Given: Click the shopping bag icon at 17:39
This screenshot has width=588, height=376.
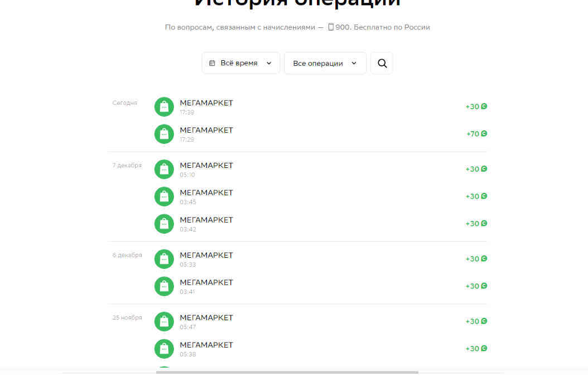Looking at the screenshot, I should (x=164, y=107).
